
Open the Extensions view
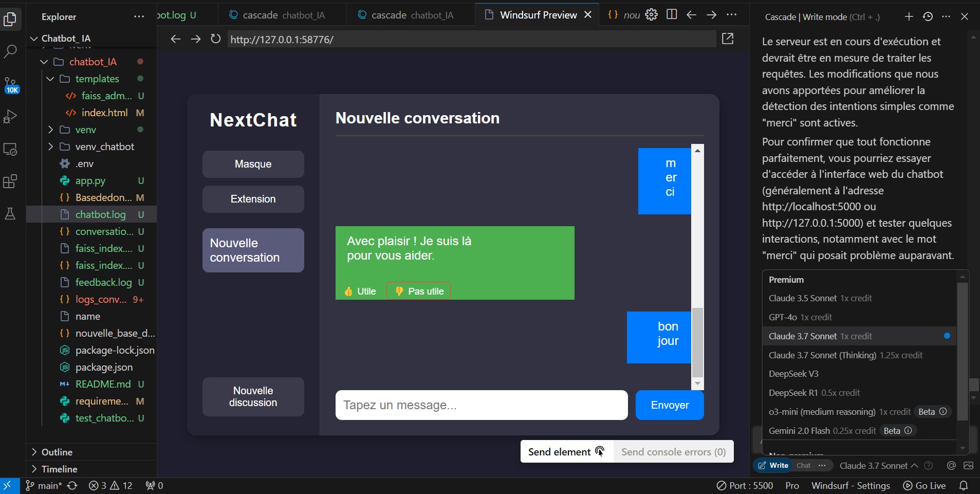10,181
